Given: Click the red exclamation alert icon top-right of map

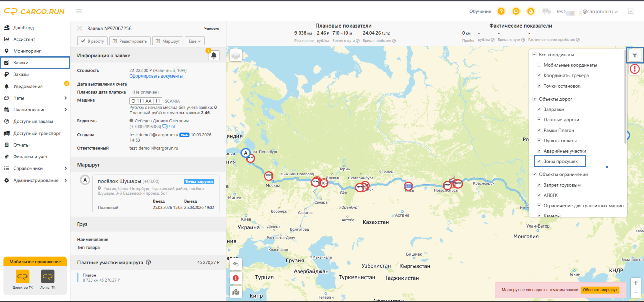Looking at the screenshot, I should tap(635, 69).
